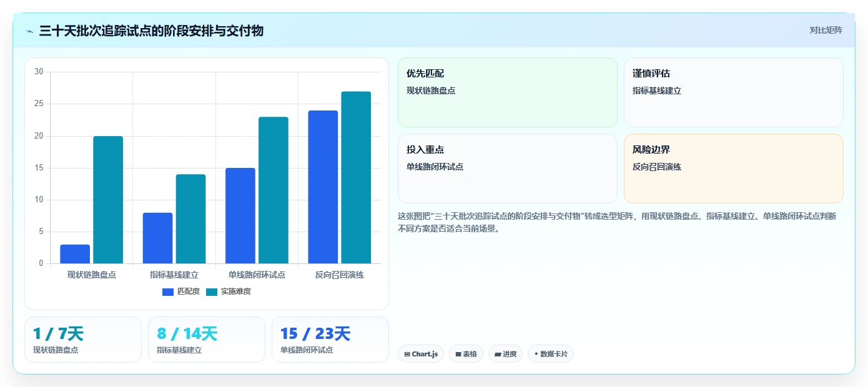Image resolution: width=868 pixels, height=387 pixels.
Task: Click the y-axis value 15
Action: coord(39,168)
